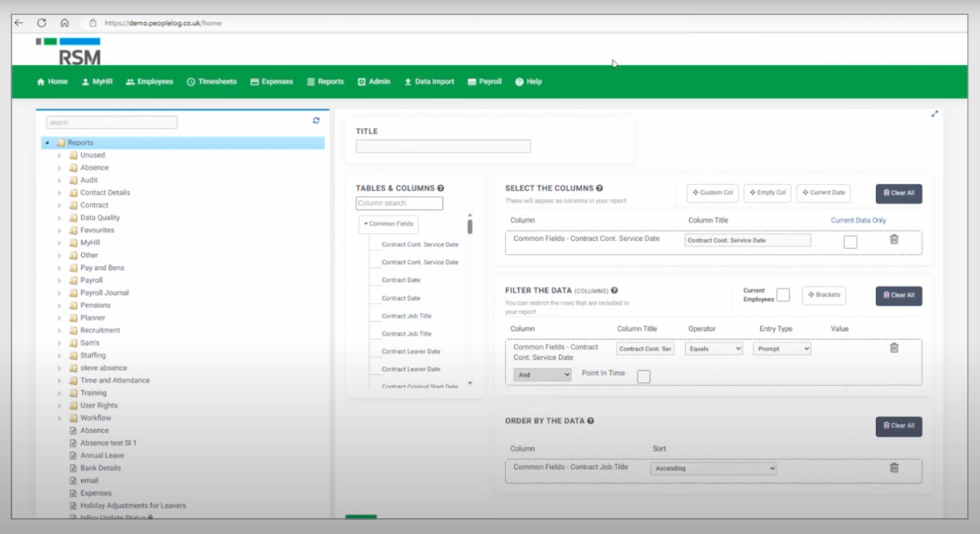Open the Entry Type dropdown showing Prompt
This screenshot has height=534, width=980.
click(782, 348)
